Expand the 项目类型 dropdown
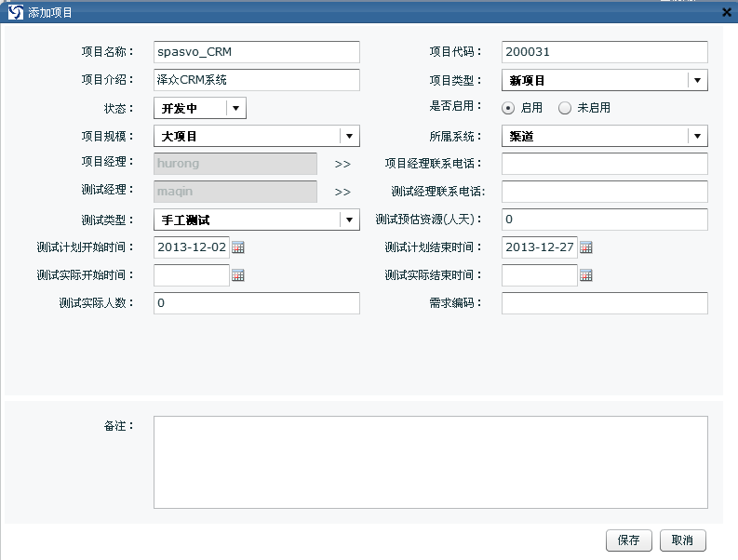The width and height of the screenshot is (738, 560). pyautogui.click(x=698, y=80)
